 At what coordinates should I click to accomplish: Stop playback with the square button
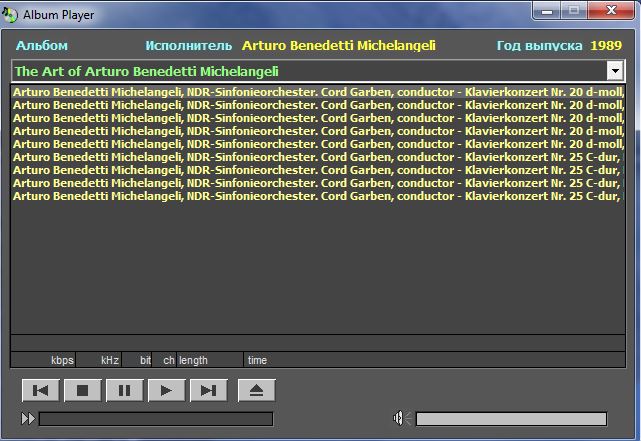tap(83, 390)
